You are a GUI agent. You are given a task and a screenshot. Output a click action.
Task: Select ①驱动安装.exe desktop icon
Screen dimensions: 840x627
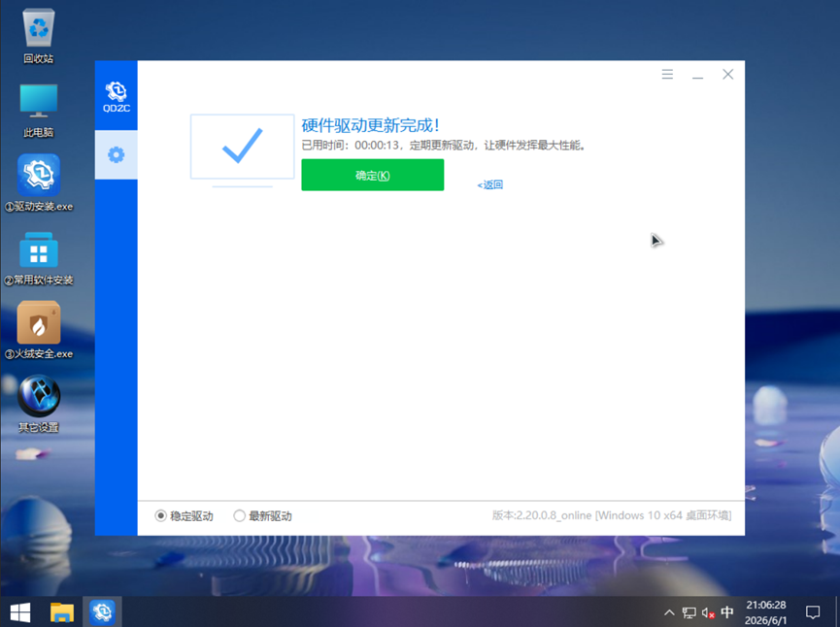tap(39, 183)
